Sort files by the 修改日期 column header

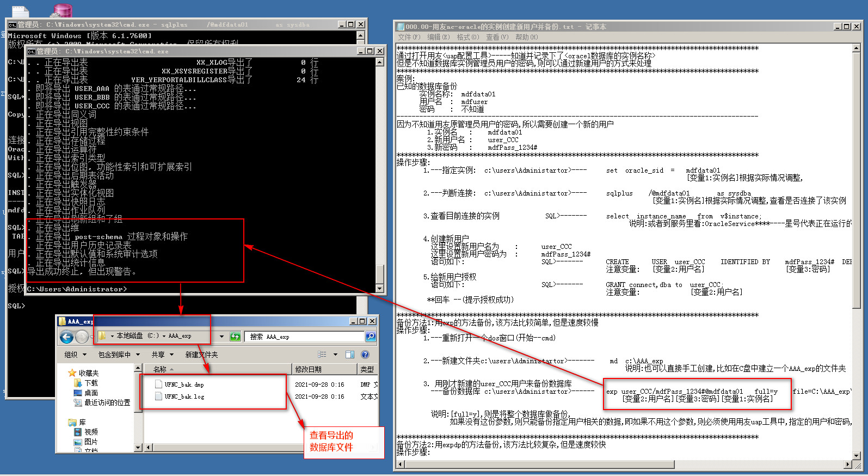tap(309, 369)
